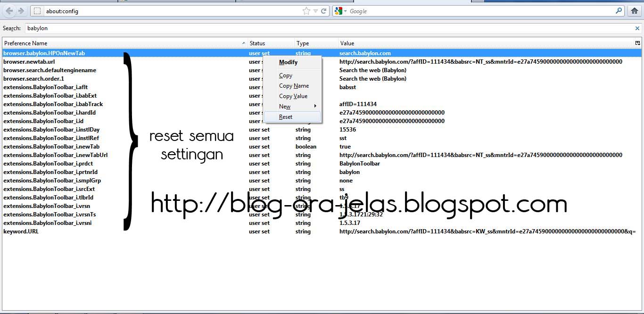Focus the about:config address field

173,11
